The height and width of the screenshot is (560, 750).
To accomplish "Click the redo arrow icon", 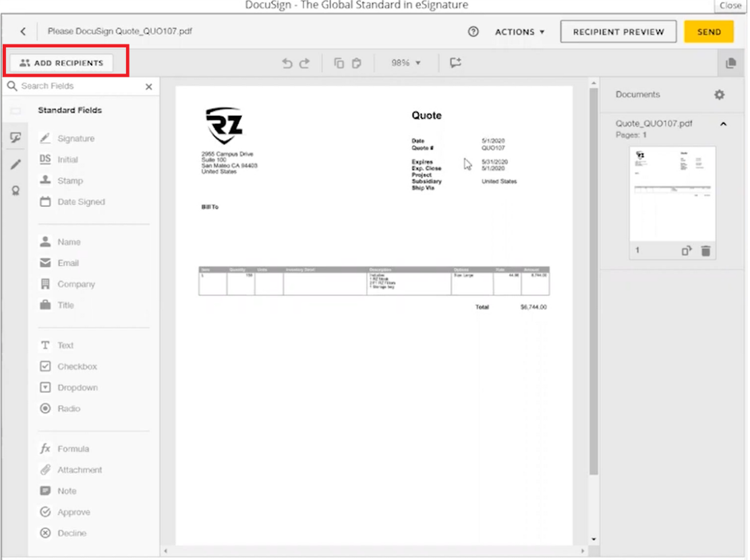I will click(305, 63).
